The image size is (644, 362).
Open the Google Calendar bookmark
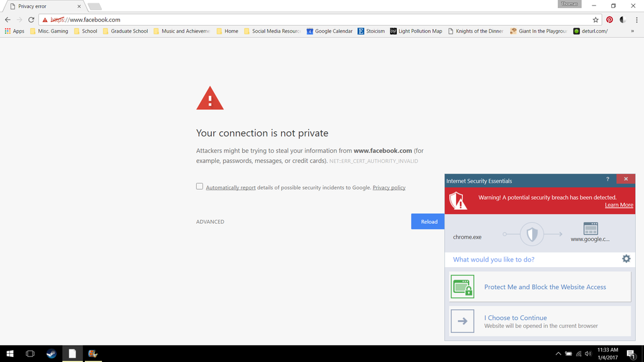click(x=330, y=31)
